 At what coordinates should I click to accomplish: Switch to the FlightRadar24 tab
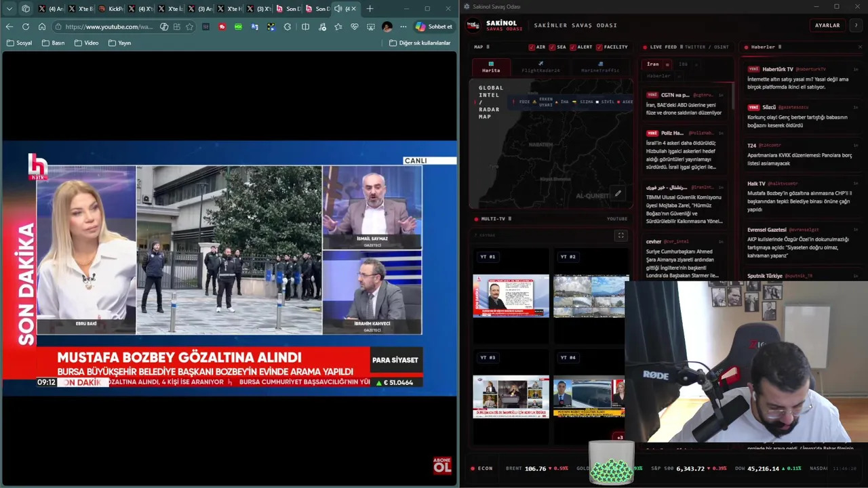tap(540, 67)
